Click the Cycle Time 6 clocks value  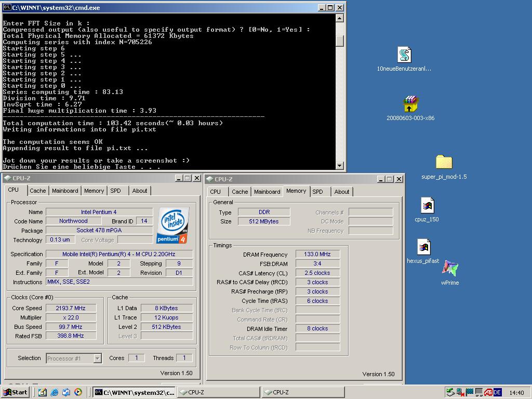pyautogui.click(x=317, y=301)
